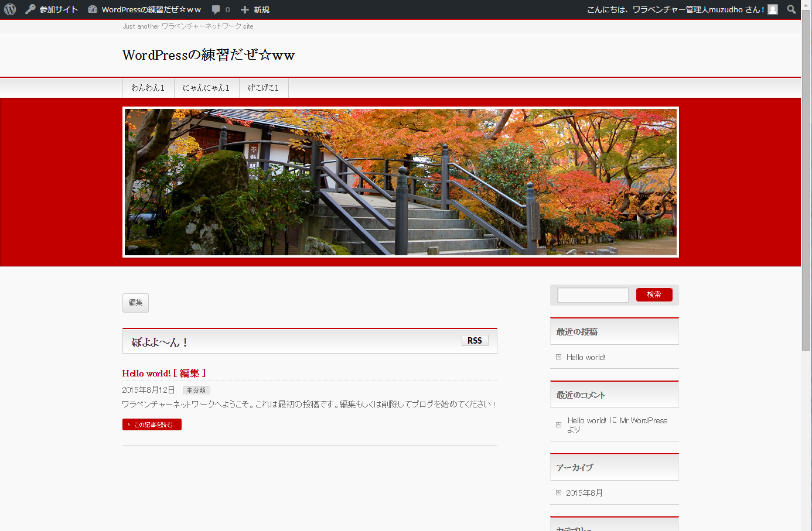Click the post excerpt starting ワラベンチャーネットワークへようこそ
812x531 pixels.
tap(309, 405)
